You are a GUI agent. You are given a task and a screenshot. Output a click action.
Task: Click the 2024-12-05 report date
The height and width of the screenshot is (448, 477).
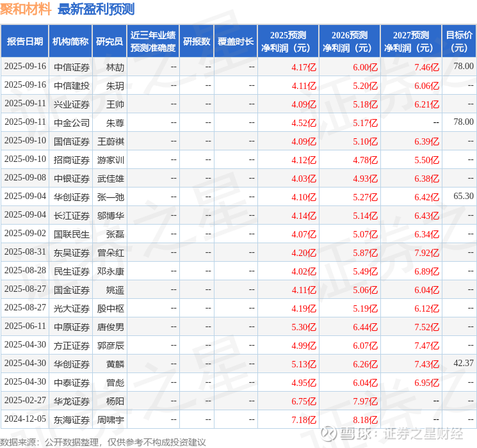pyautogui.click(x=25, y=419)
